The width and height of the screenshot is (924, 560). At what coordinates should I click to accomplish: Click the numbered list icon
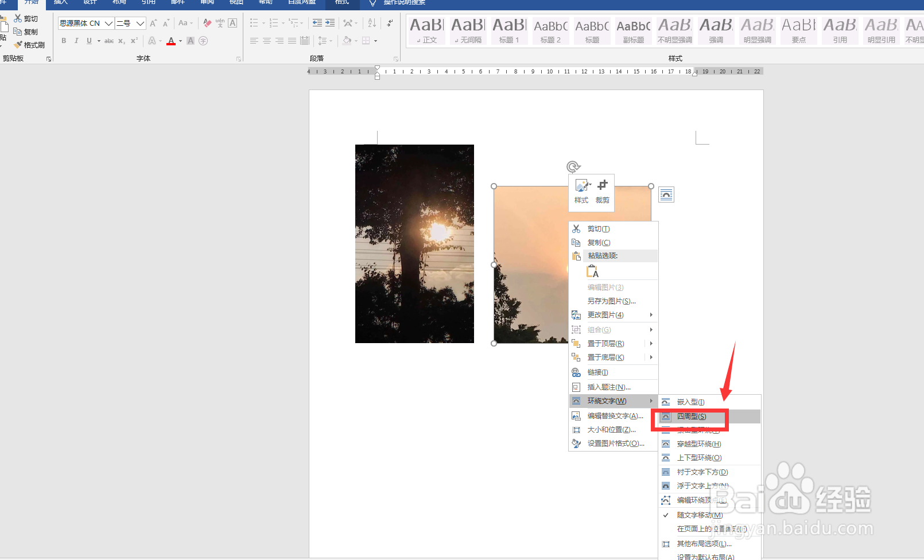coord(274,23)
